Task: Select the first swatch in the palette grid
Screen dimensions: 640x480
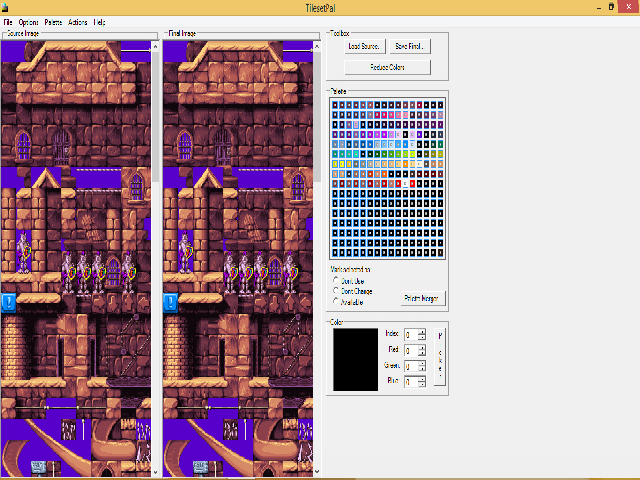Action: coord(335,105)
